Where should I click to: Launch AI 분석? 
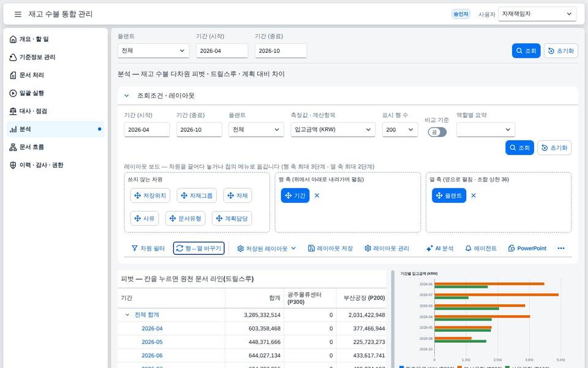pos(440,248)
